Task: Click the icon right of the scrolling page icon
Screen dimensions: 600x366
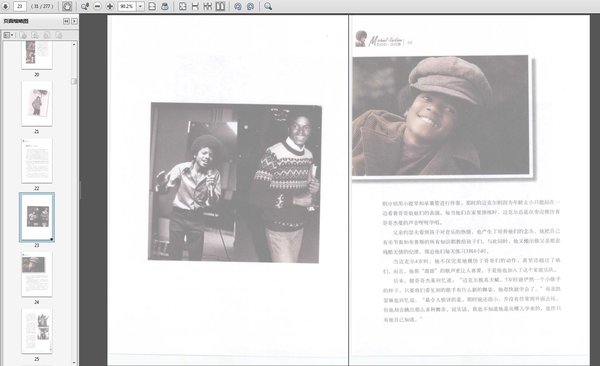Action: click(165, 6)
